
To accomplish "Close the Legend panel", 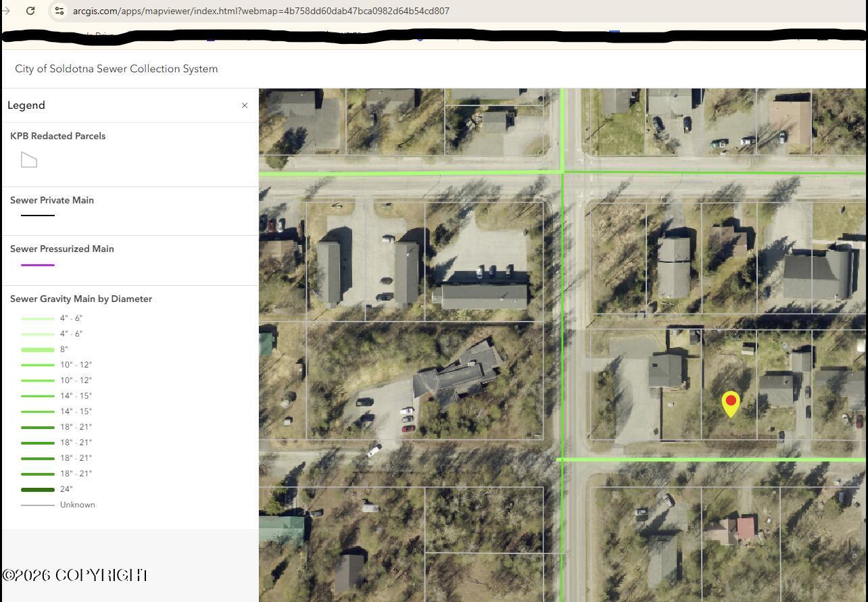I will tap(245, 105).
